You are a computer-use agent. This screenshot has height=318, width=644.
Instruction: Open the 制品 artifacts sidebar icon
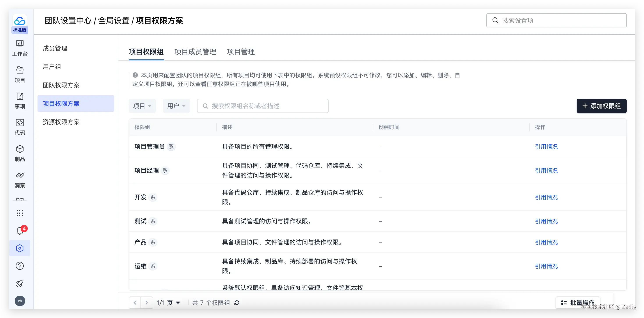click(x=20, y=153)
